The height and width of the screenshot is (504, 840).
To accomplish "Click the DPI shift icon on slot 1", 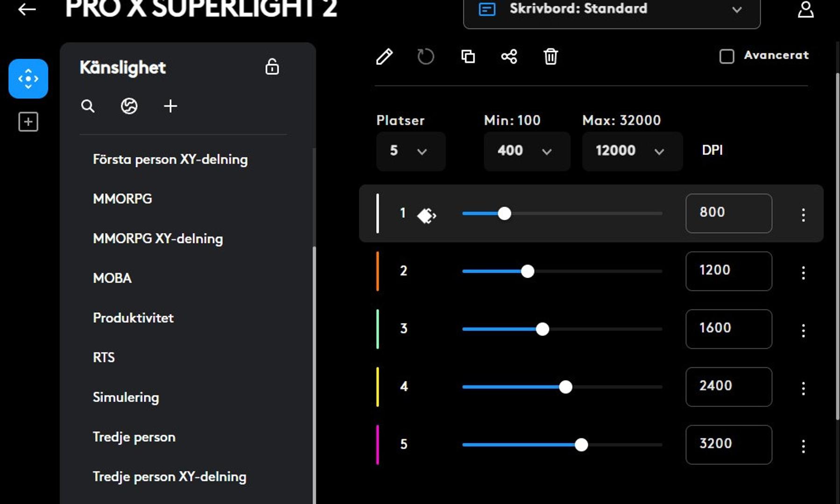I will (426, 215).
